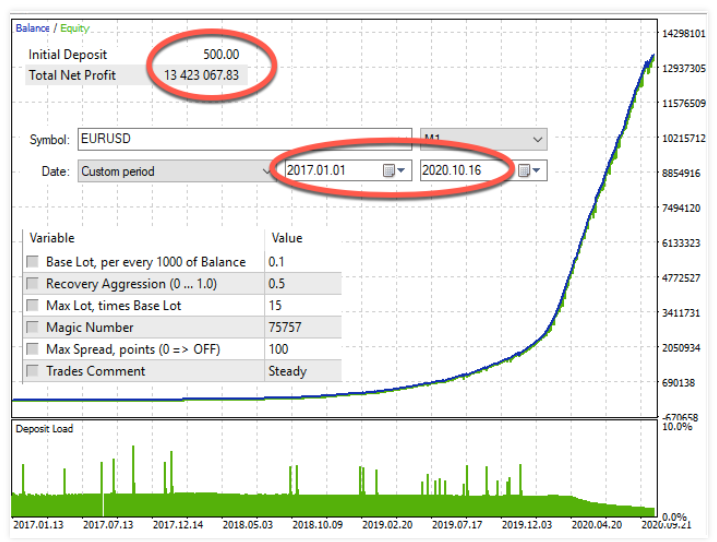Screen dimensions: 717x542
Task: Select Trades Comment value Steady
Action: (x=288, y=371)
